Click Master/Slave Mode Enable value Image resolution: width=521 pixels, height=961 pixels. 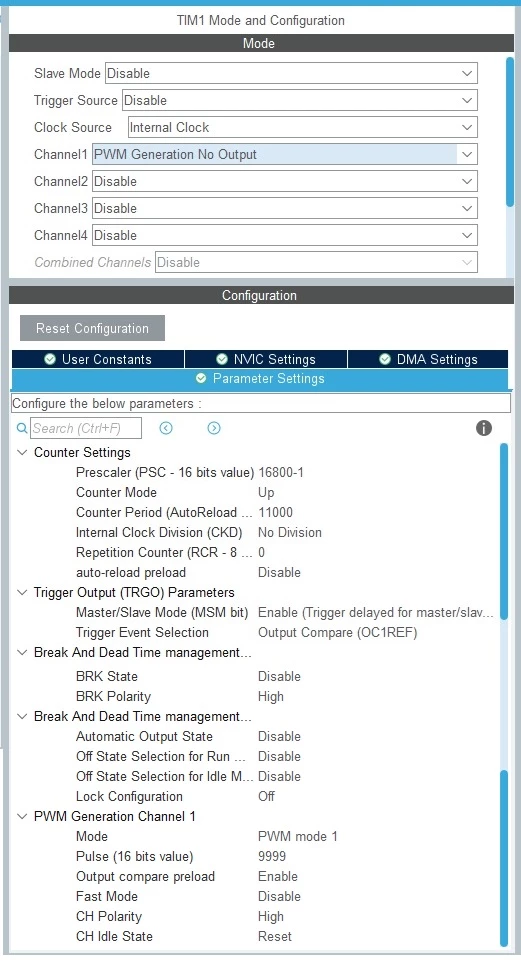pos(376,613)
